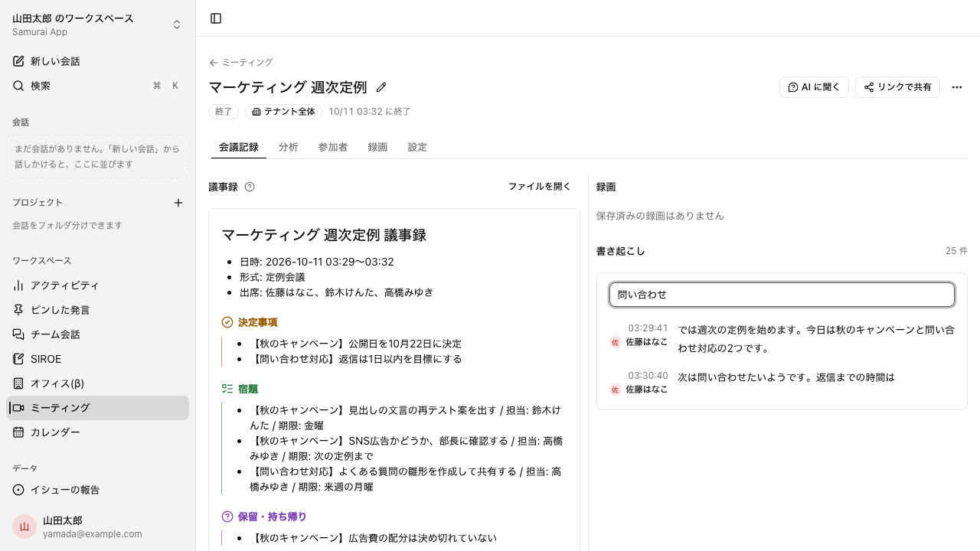980x551 pixels.
Task: Click the help icon beside 議事録
Action: point(250,187)
